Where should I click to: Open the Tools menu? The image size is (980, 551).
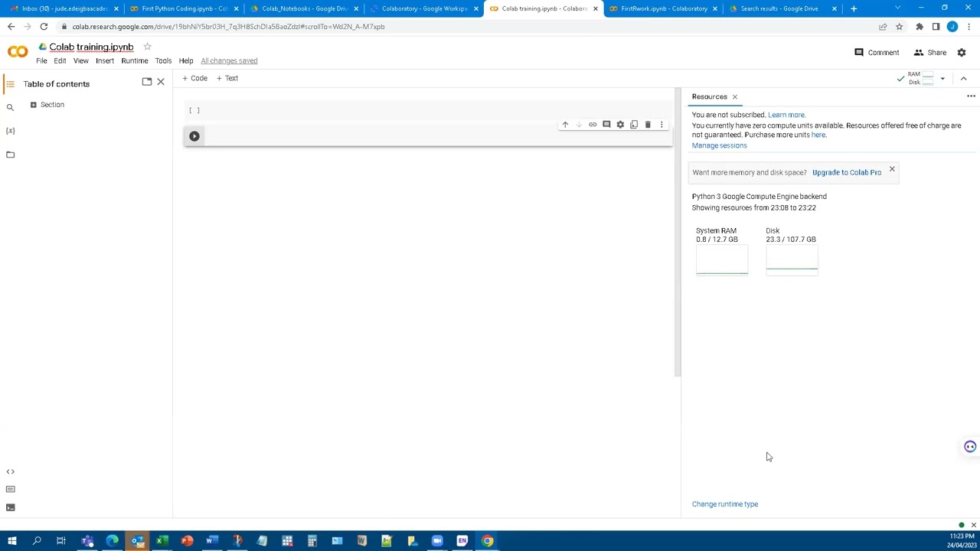pyautogui.click(x=163, y=60)
